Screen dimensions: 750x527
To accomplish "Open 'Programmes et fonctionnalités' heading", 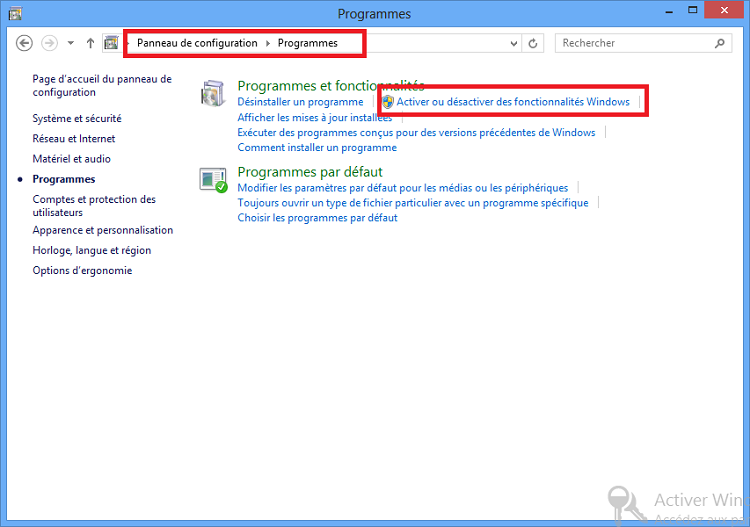I will tap(331, 86).
